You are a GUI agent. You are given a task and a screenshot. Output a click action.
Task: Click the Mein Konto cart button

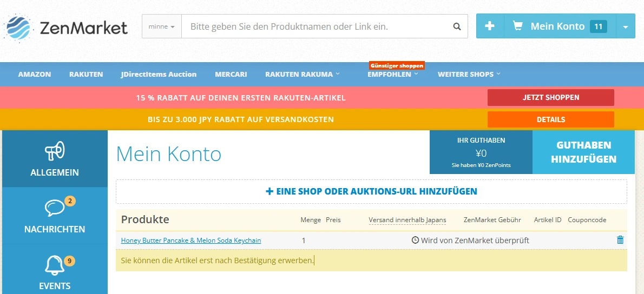(x=560, y=26)
